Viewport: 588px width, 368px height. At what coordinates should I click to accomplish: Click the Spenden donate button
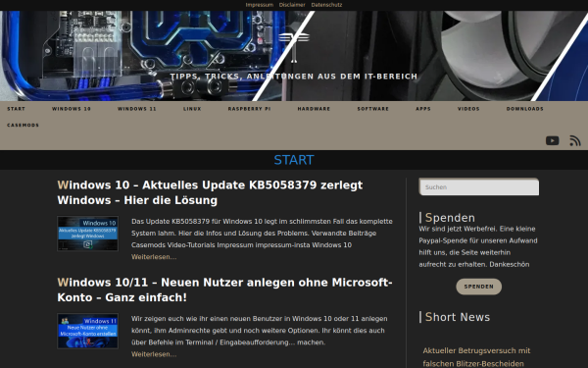[479, 287]
